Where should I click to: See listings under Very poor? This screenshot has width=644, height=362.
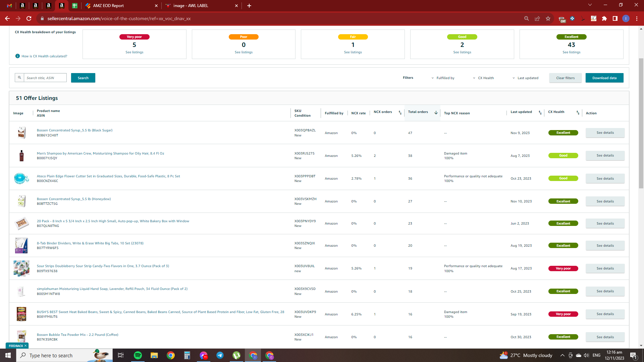click(134, 52)
